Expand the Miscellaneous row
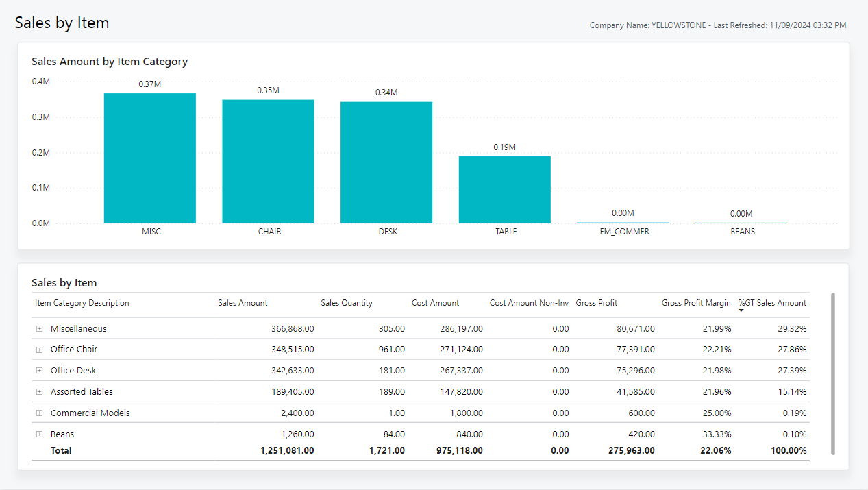 pyautogui.click(x=39, y=329)
